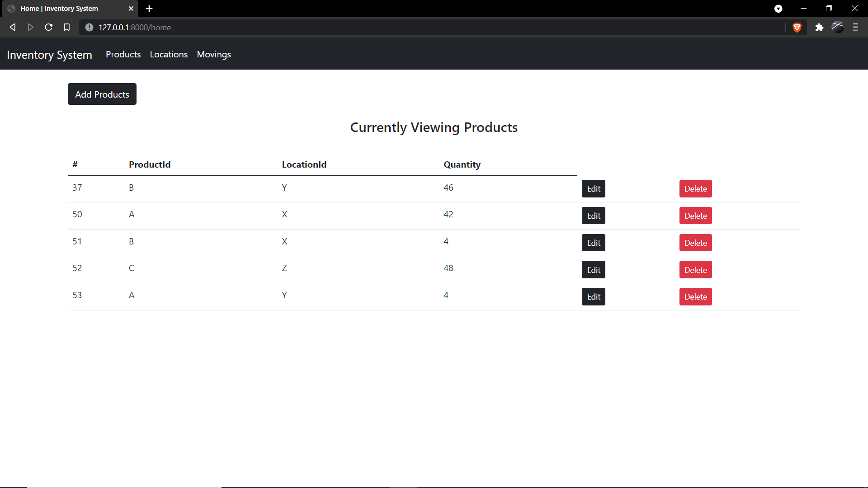Switch to the Home Inventory System tab

click(x=63, y=8)
